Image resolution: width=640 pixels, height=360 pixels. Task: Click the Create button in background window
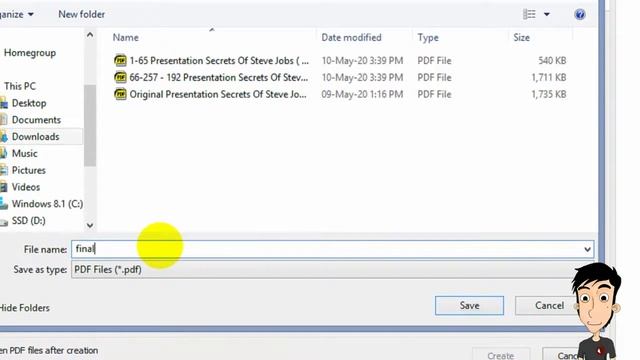(x=501, y=355)
